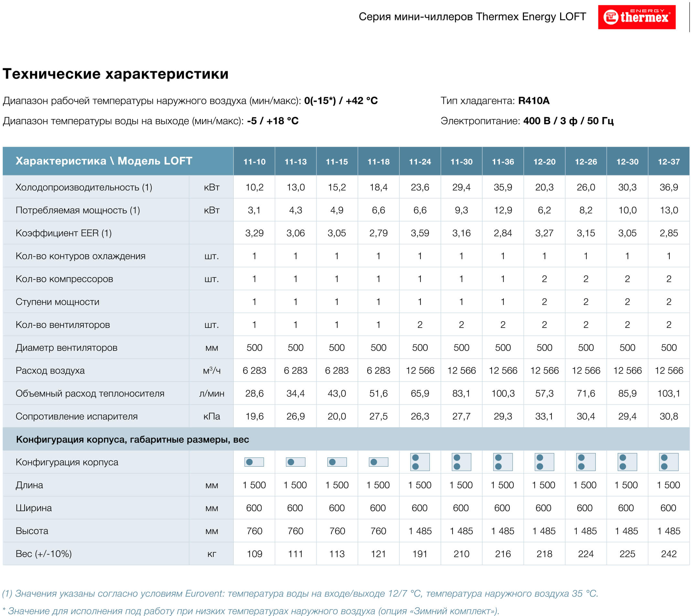Click the Thermex Energy logo
The width and height of the screenshot is (693, 616).
(636, 17)
